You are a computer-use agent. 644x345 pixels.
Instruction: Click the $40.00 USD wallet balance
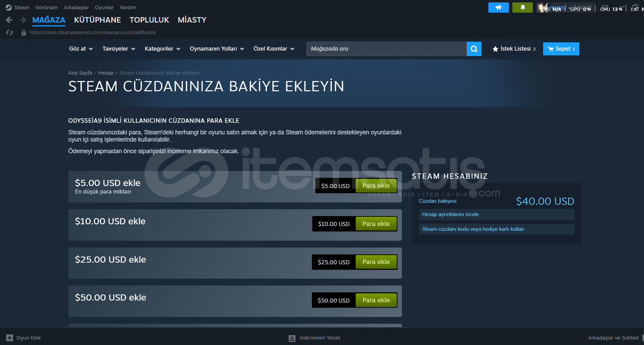point(545,201)
